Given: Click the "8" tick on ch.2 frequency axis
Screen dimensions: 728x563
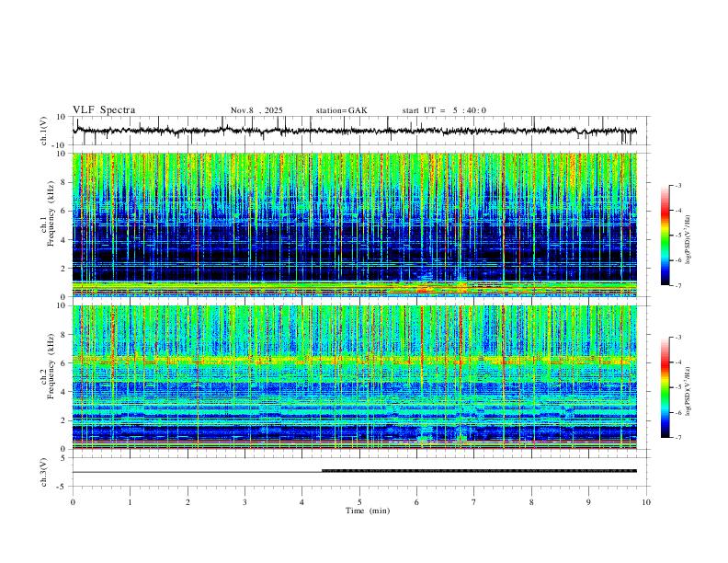Looking at the screenshot, I should tap(64, 335).
